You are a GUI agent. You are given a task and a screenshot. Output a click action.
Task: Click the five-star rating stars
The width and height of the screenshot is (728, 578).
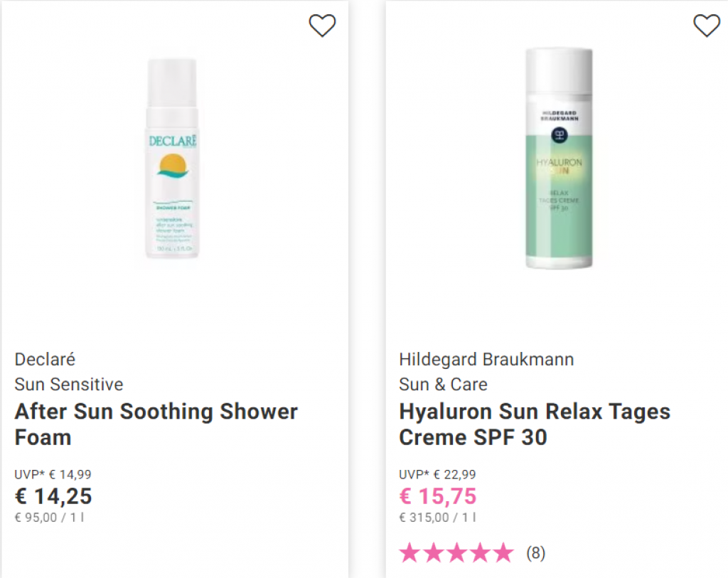[457, 553]
